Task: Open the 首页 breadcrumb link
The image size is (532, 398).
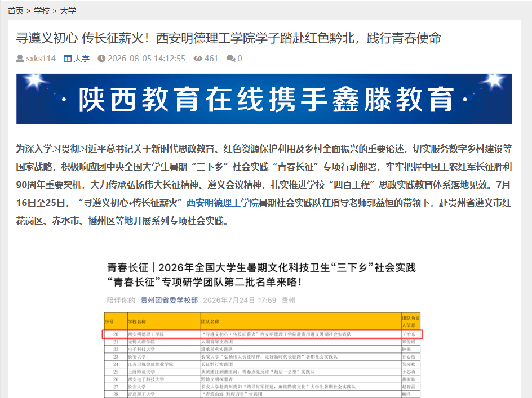Action: pyautogui.click(x=16, y=11)
